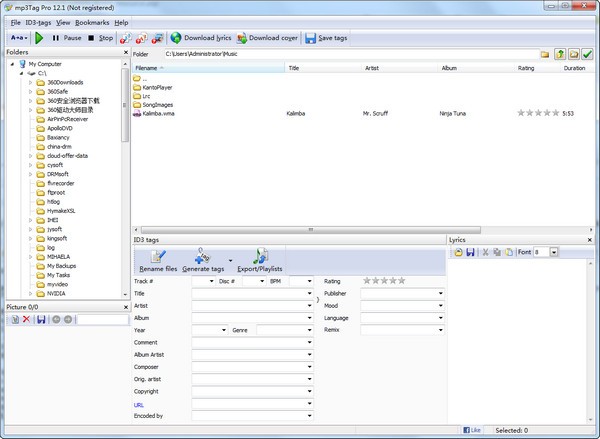
Task: Expand the 360Downloads folder in tree
Action: pos(30,83)
